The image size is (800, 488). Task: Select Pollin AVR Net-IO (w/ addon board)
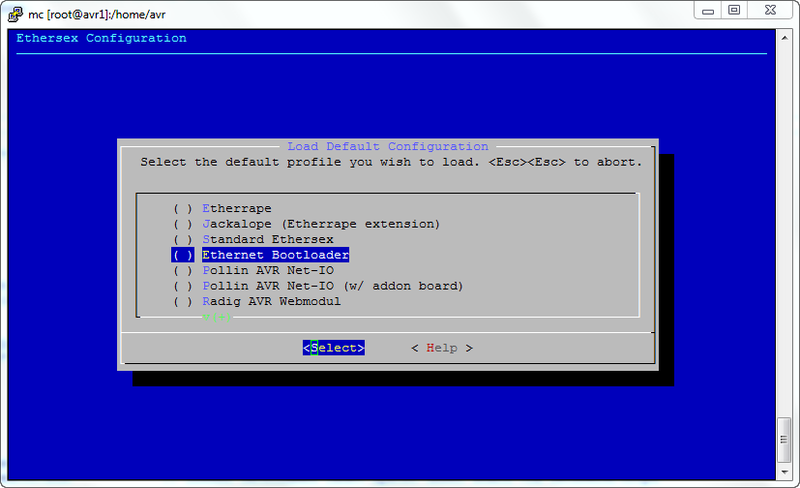pos(332,286)
